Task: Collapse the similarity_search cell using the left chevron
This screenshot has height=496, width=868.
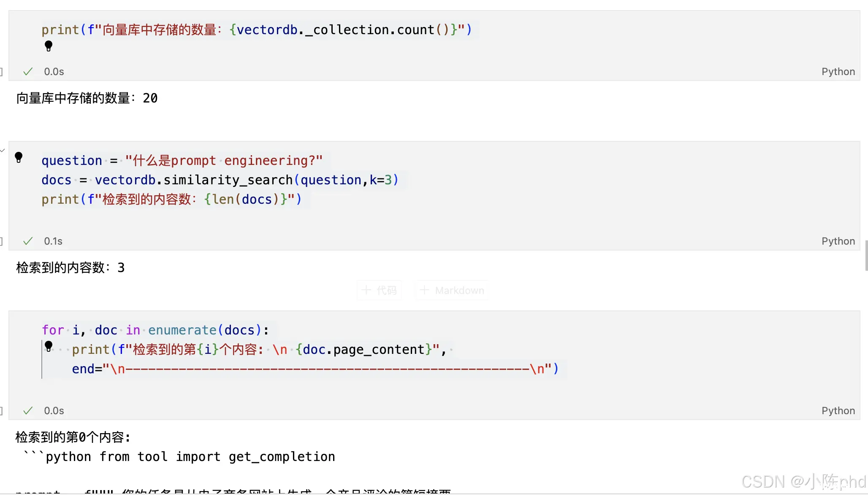Action: point(3,150)
